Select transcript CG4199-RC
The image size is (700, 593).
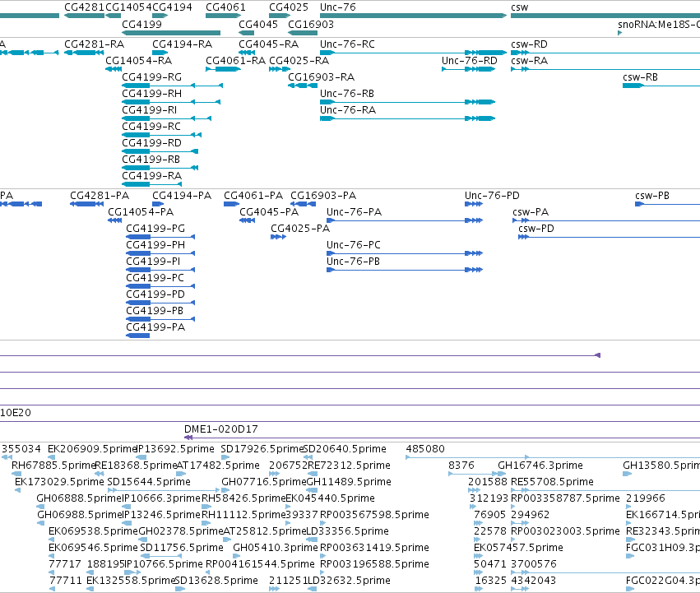161,135
